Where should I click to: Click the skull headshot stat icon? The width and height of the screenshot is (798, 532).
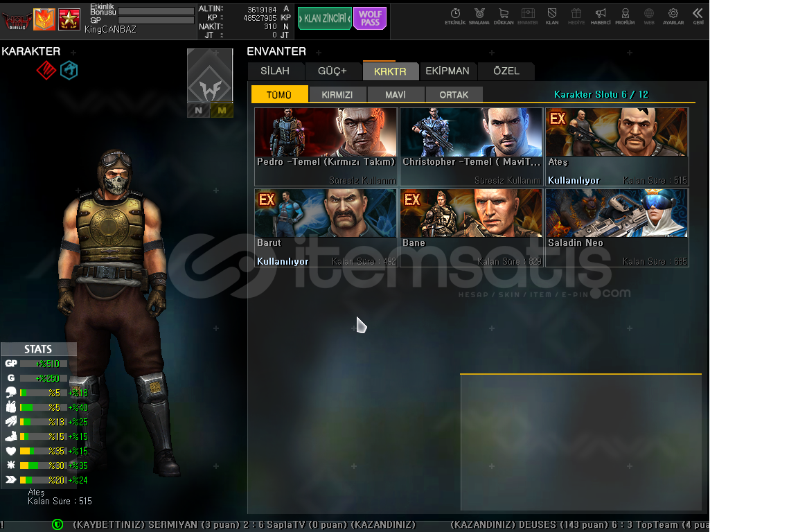click(10, 393)
